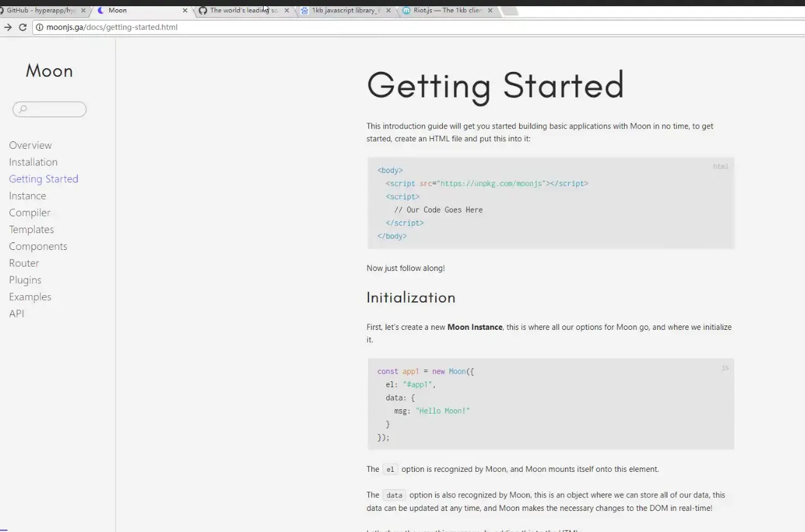
Task: Click "// Our Code Goes Here" comment
Action: click(438, 210)
